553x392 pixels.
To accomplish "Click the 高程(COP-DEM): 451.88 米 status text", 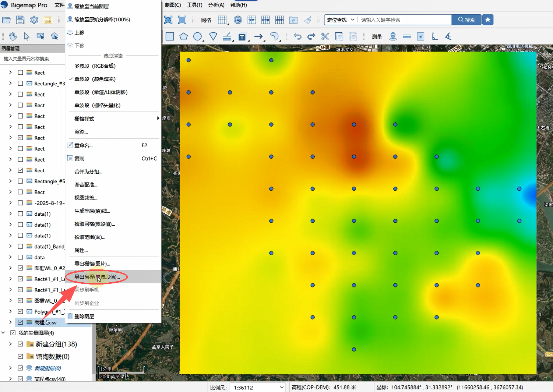I will [x=324, y=387].
